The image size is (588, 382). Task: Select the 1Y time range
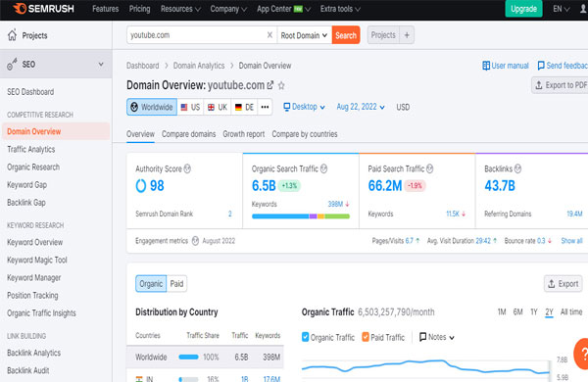coord(534,311)
